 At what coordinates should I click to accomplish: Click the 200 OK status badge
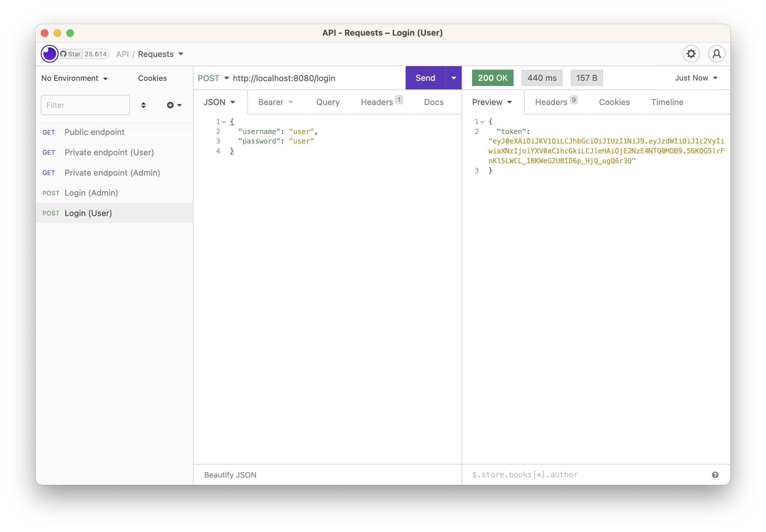click(x=493, y=78)
